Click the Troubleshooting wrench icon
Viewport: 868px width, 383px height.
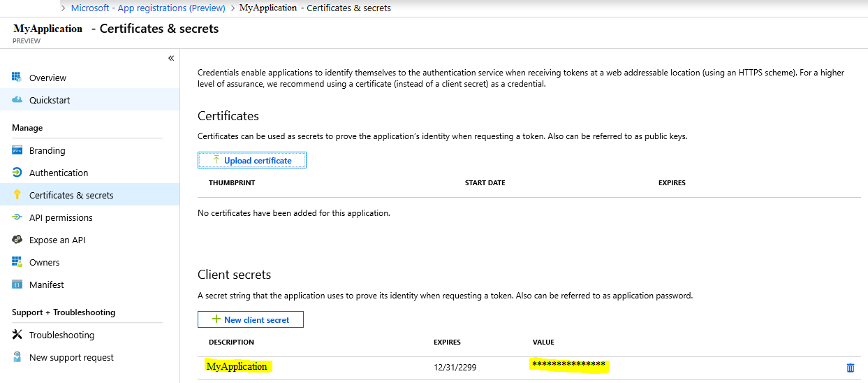[17, 335]
